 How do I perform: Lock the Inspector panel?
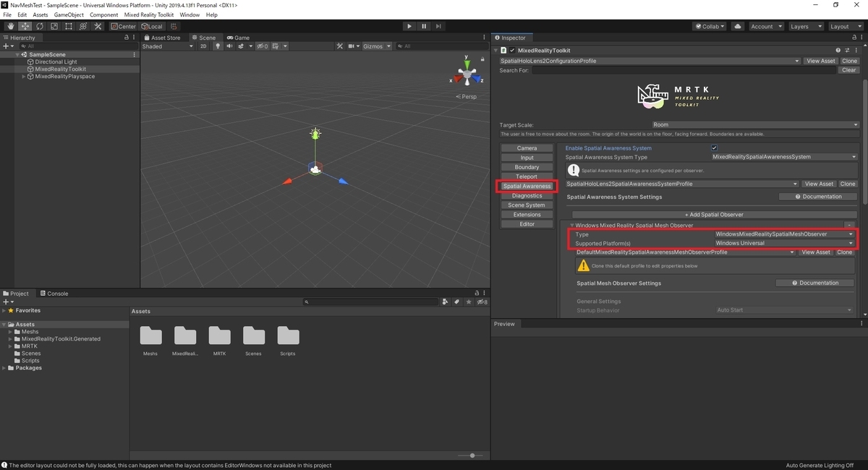coord(854,38)
